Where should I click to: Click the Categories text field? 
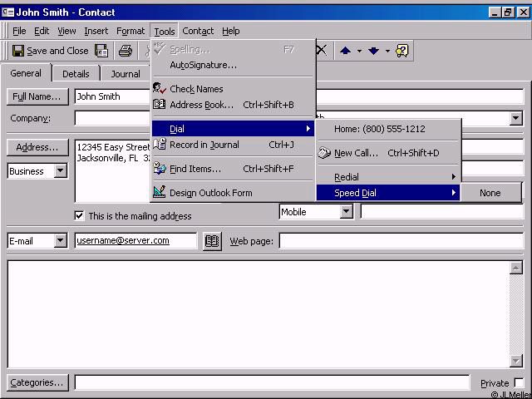click(272, 382)
